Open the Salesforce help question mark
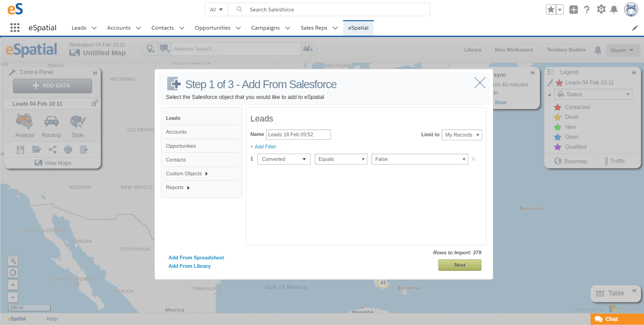Viewport: 644px width, 325px height. click(587, 9)
